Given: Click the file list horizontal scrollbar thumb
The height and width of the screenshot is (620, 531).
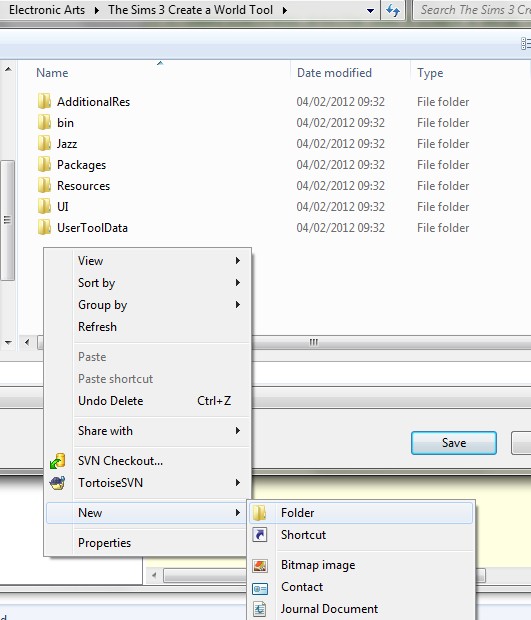Looking at the screenshot, I should 314,342.
